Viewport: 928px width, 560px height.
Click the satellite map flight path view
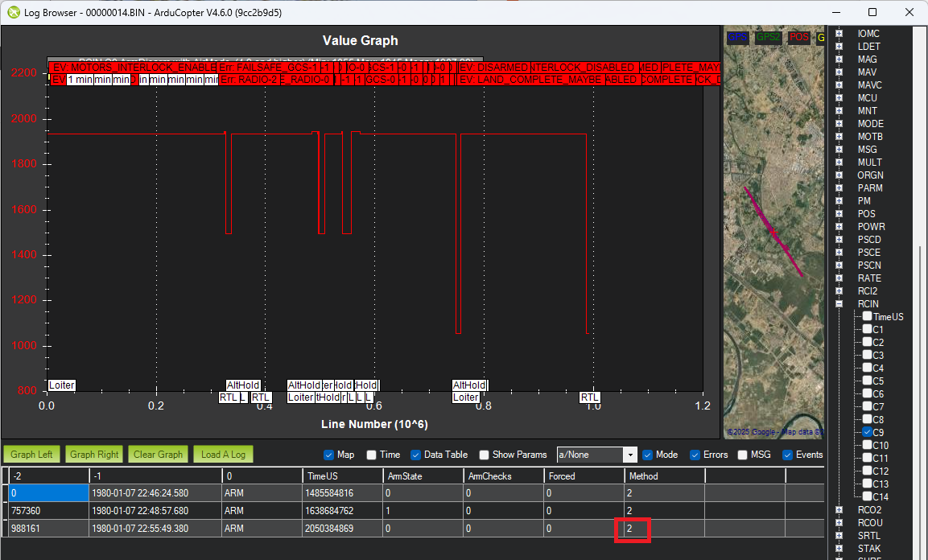coord(774,233)
